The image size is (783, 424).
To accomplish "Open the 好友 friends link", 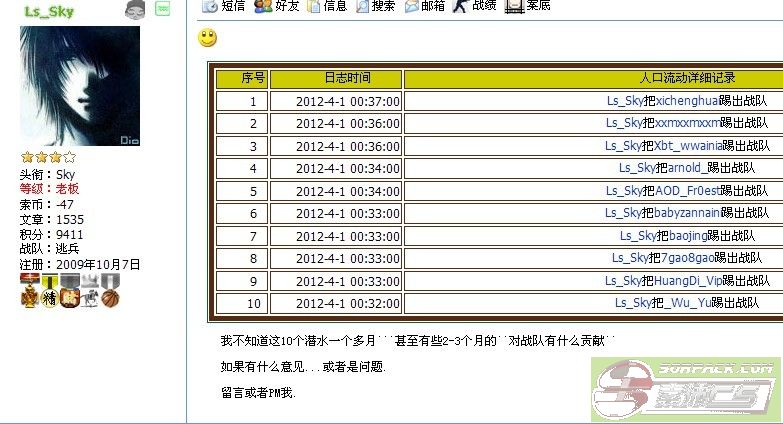I will click(276, 6).
